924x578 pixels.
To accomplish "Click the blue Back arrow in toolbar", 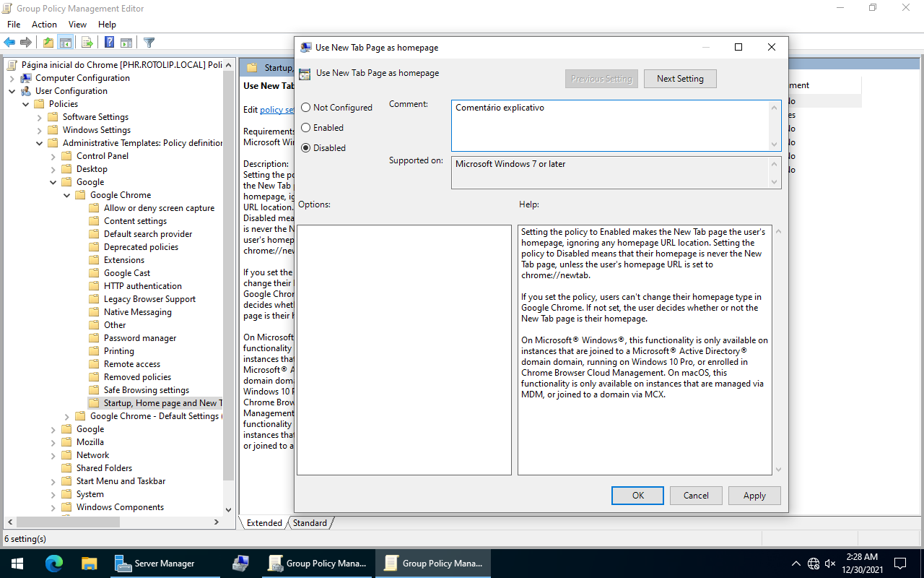I will 9,43.
